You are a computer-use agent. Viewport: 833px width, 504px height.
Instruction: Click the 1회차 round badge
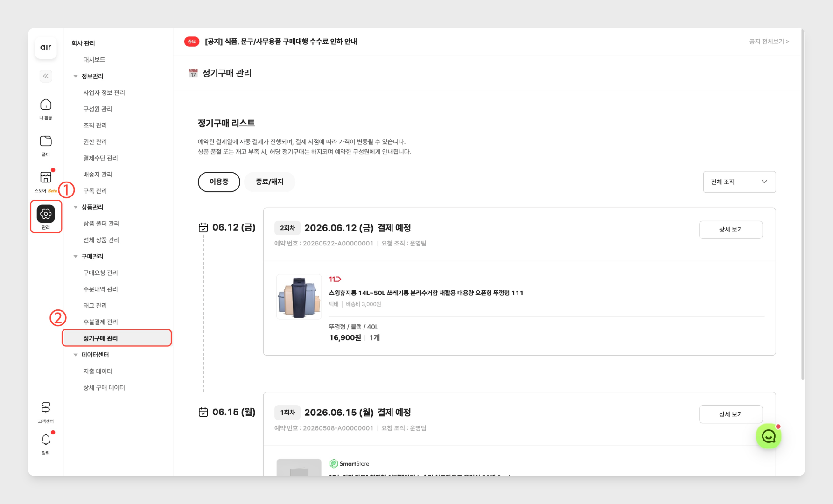tap(287, 413)
